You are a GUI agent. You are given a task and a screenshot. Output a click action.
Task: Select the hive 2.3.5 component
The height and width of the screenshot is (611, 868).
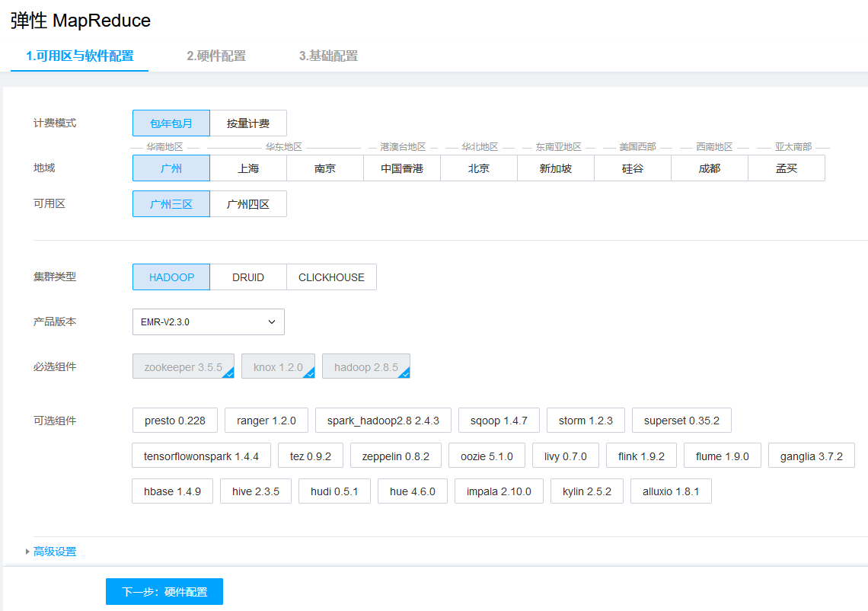coord(255,491)
